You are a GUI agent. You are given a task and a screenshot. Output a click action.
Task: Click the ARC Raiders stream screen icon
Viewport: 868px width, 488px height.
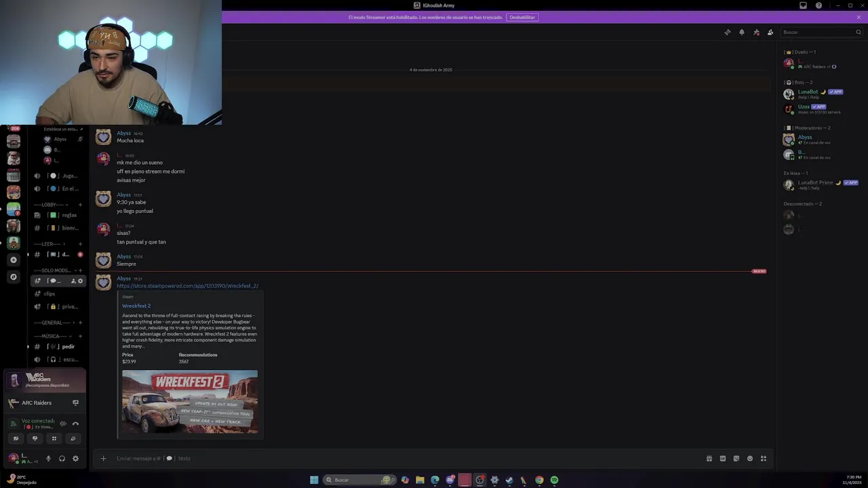(x=75, y=403)
